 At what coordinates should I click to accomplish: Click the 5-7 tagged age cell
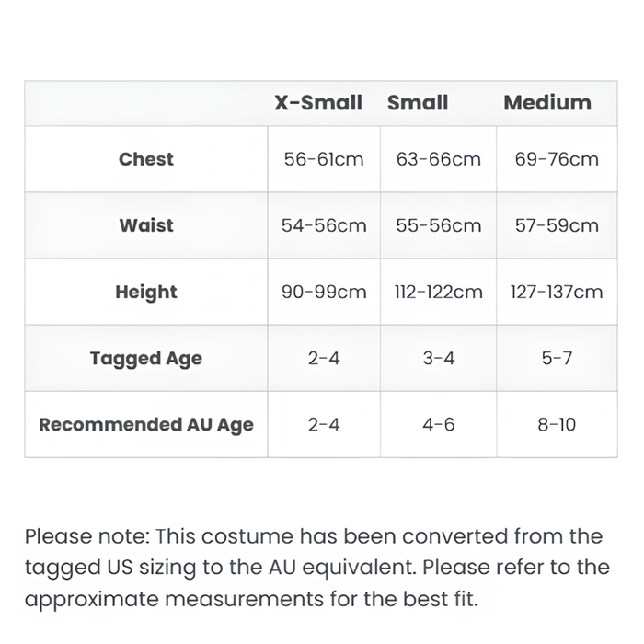pos(557,358)
